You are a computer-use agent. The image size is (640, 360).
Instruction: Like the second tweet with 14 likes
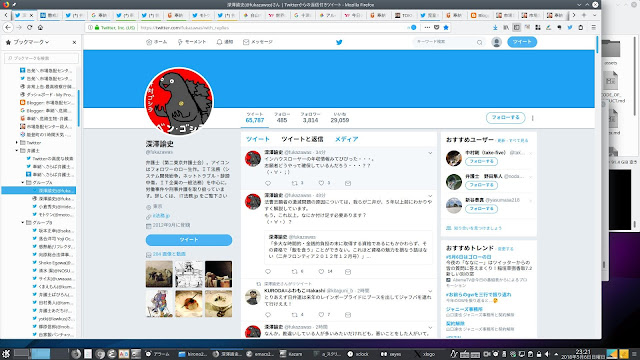321,271
